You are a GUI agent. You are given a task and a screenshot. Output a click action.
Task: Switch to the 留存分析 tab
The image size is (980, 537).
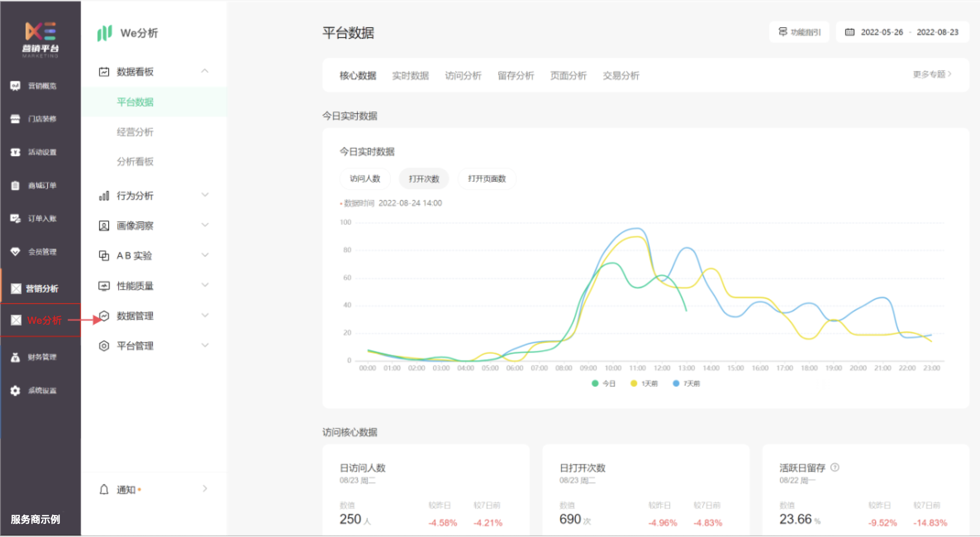click(516, 76)
